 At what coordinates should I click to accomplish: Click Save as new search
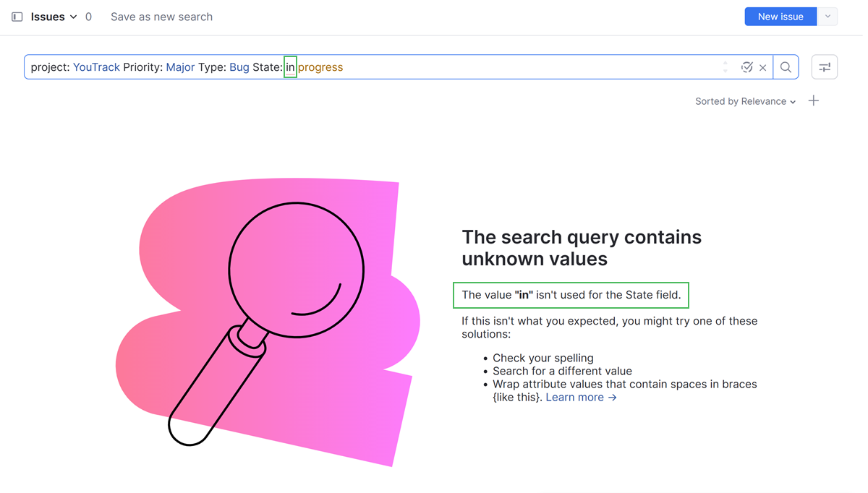coord(161,17)
